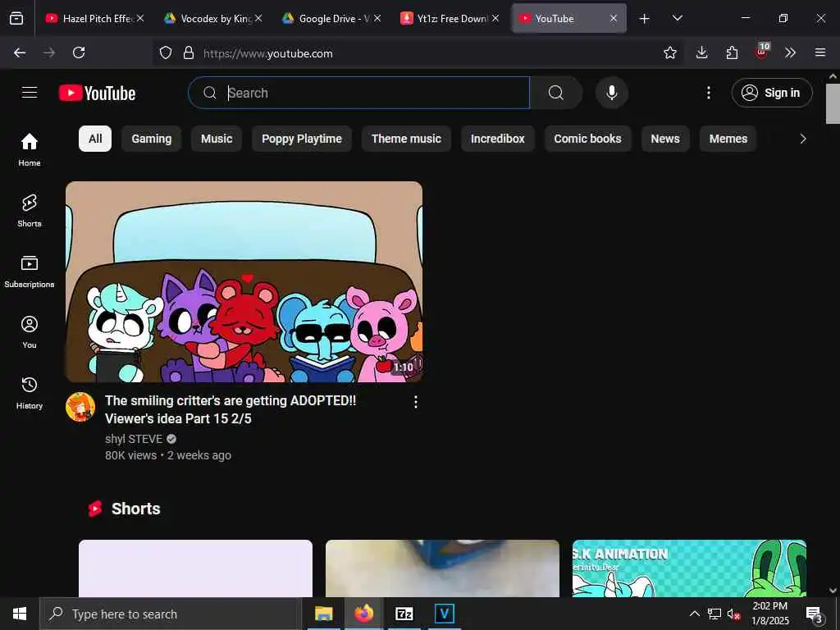Open File Explorer from taskbar
The width and height of the screenshot is (840, 630).
(323, 614)
